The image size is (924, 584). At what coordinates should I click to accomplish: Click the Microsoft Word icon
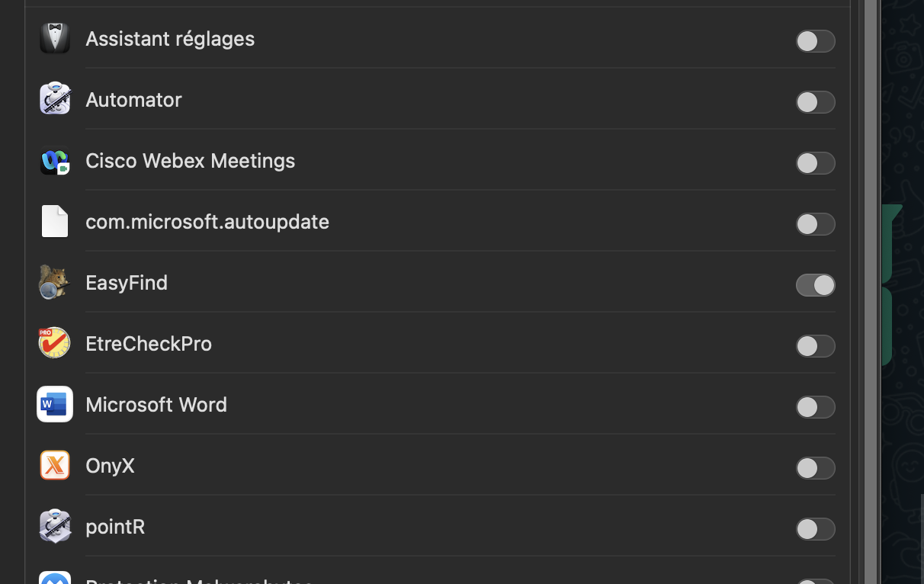[55, 405]
